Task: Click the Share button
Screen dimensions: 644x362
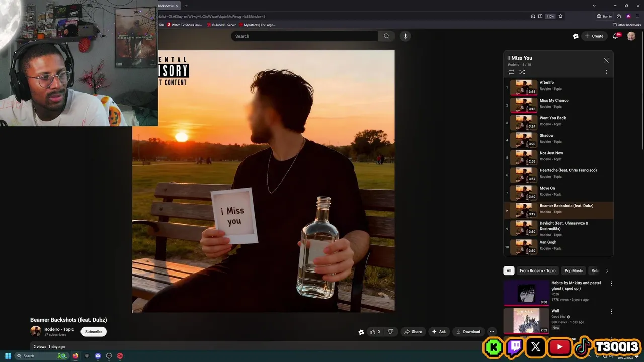Action: point(413,332)
